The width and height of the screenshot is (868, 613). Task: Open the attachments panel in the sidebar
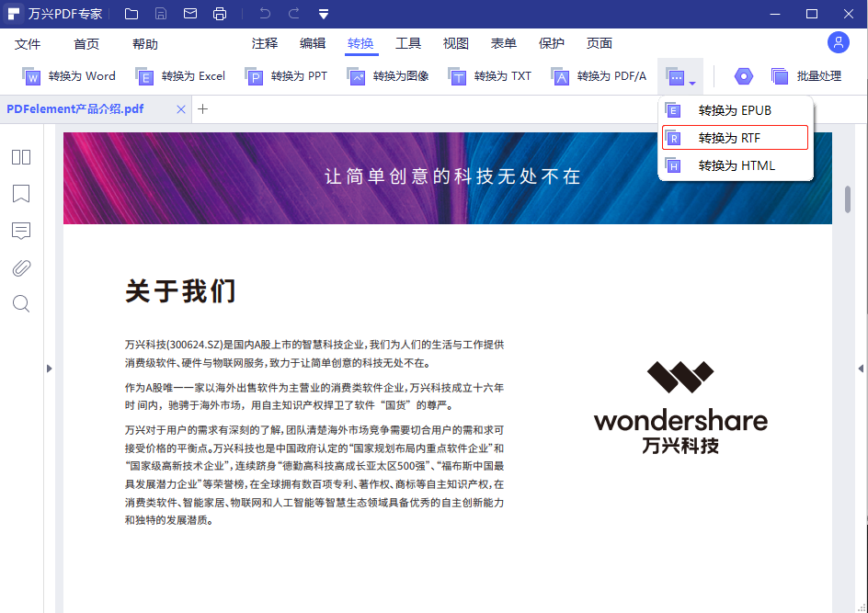(x=20, y=267)
